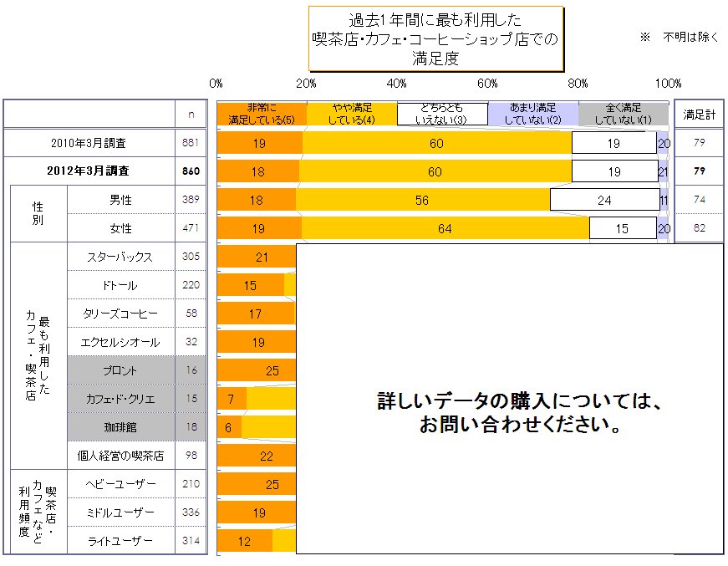This screenshot has width=728, height=566.
Task: Click the 満足計 value 74 for 男性
Action: [x=700, y=199]
